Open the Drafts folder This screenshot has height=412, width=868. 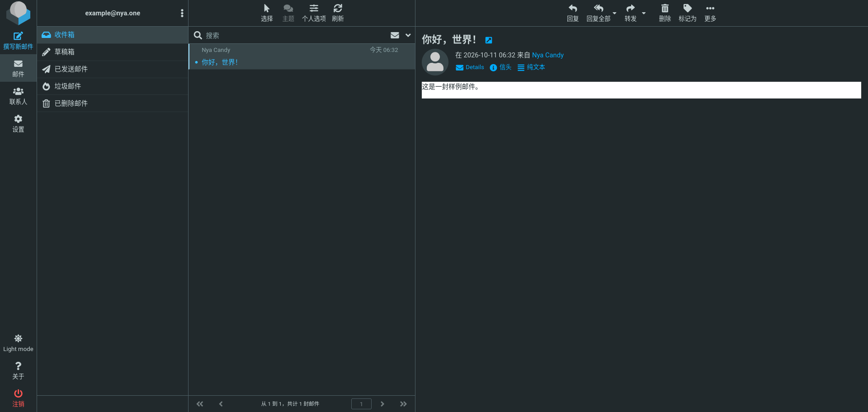click(113, 52)
